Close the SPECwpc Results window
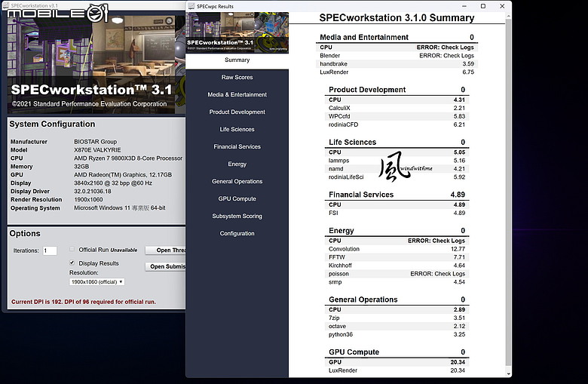This screenshot has height=384, width=588. [502, 6]
